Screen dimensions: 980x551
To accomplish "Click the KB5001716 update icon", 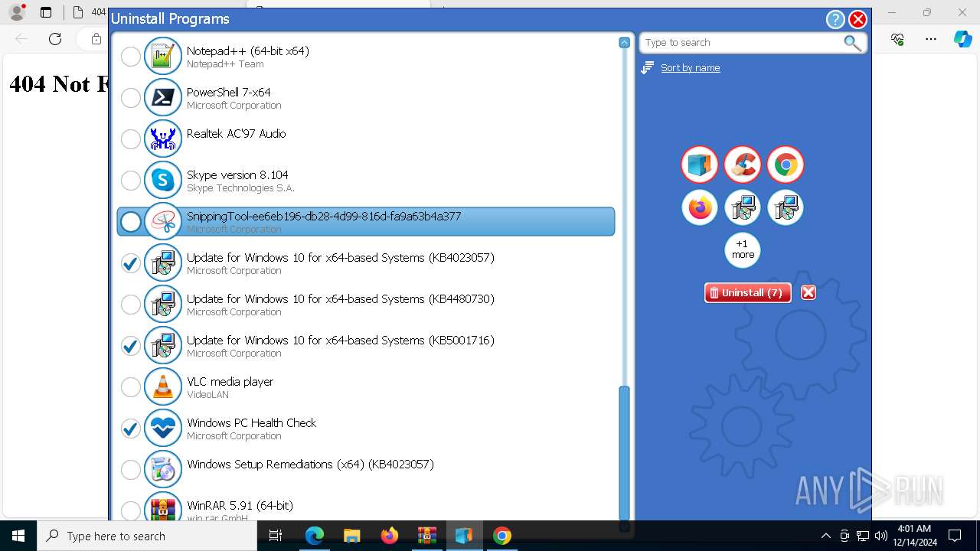I will coord(163,345).
